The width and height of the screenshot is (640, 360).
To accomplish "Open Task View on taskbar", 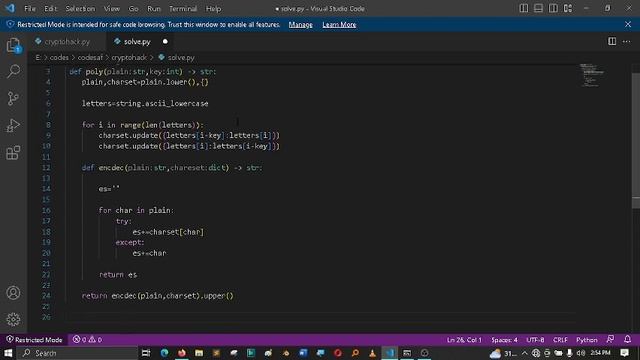I will click(x=146, y=353).
